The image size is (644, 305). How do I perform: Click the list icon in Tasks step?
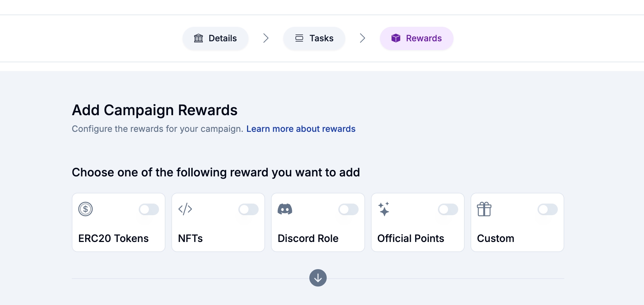[299, 38]
